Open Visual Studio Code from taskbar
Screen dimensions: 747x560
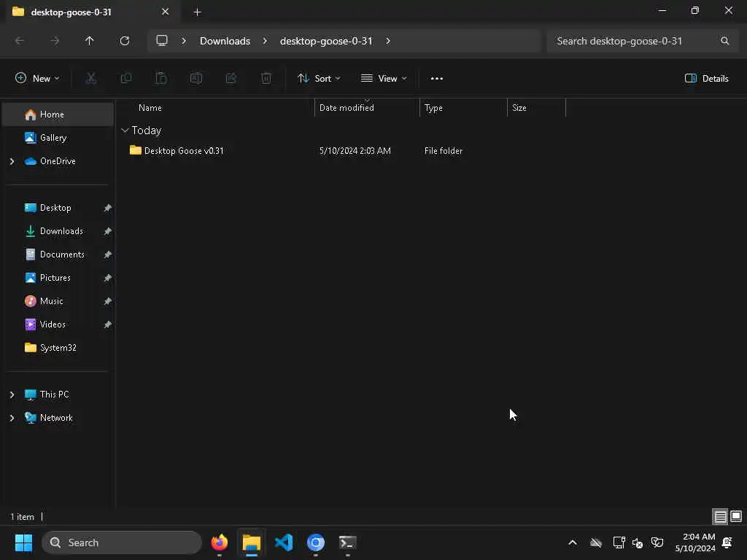click(284, 542)
